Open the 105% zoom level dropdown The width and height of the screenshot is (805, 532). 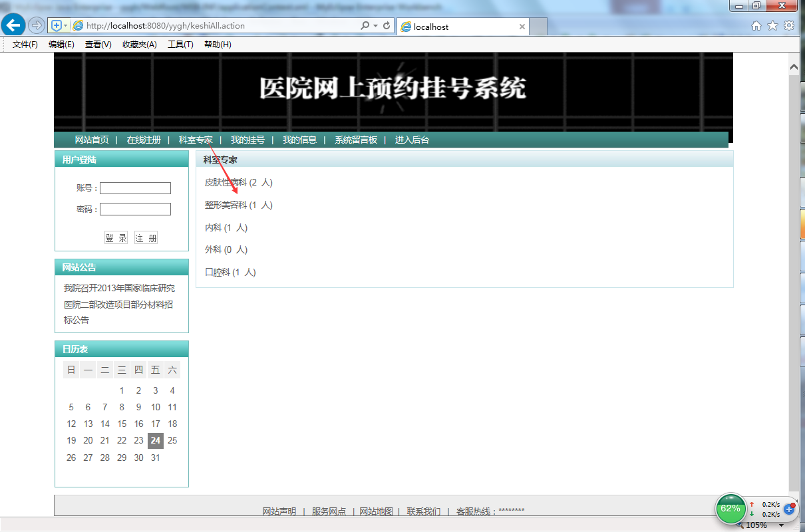point(782,525)
